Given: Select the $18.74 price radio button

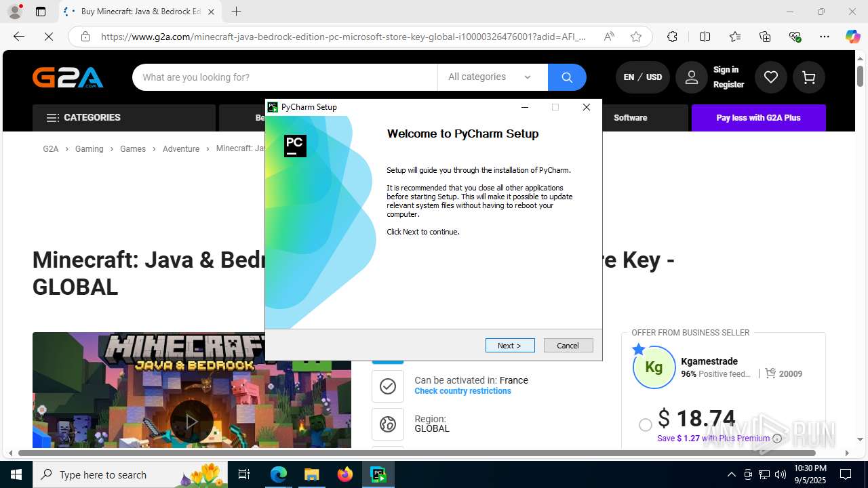Looking at the screenshot, I should [x=646, y=425].
